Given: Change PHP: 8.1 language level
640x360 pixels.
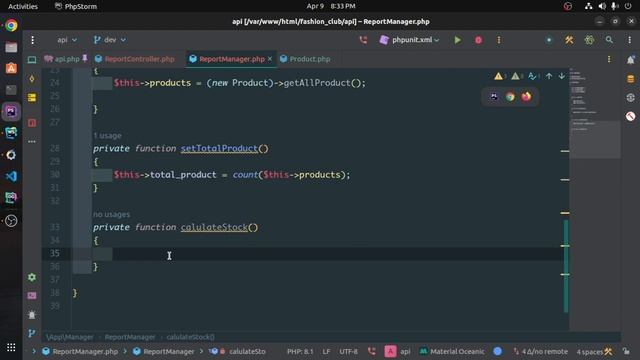Looking at the screenshot, I should click(300, 351).
